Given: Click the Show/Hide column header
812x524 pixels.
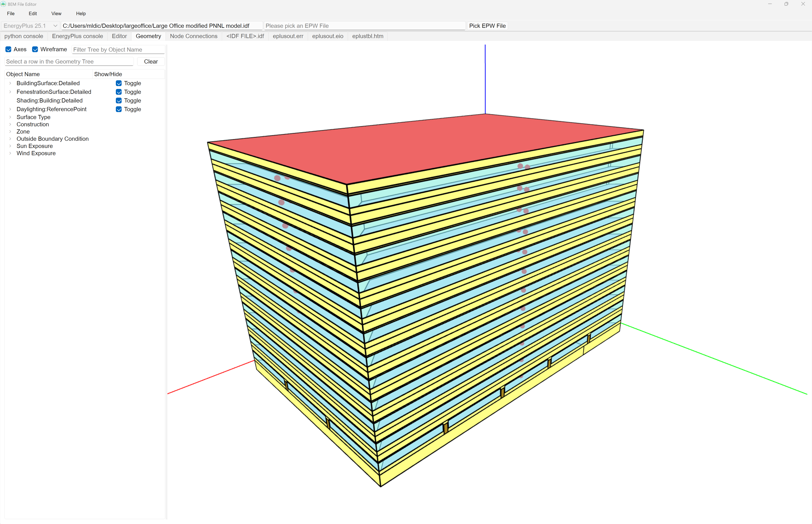Looking at the screenshot, I should click(129, 74).
